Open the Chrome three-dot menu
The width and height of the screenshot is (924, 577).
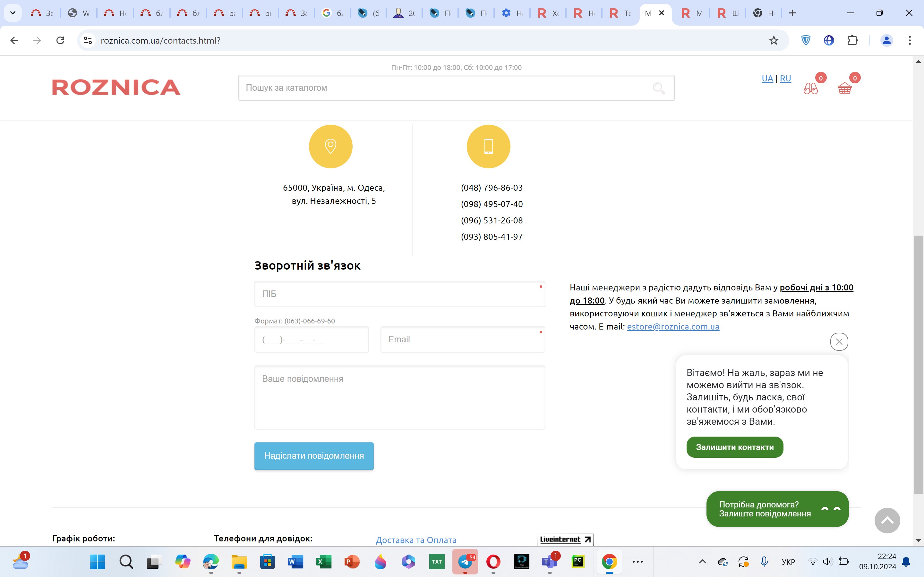point(910,40)
